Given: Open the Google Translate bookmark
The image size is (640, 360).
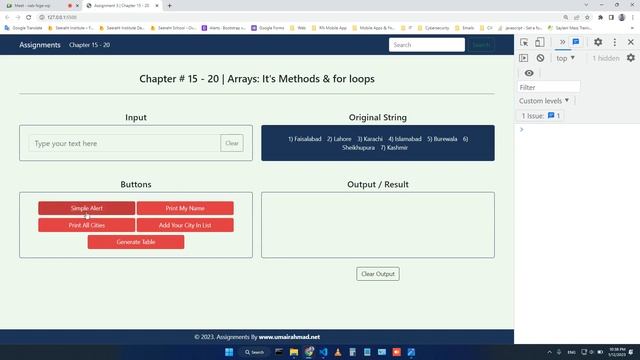Looking at the screenshot, I should coord(24,28).
